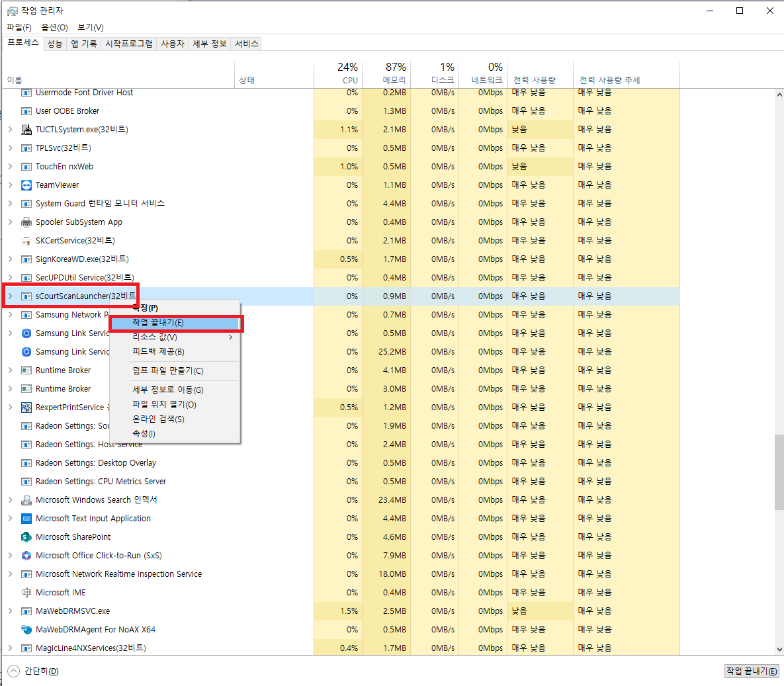Click the SKCertService process icon
The width and height of the screenshot is (784, 686).
point(26,241)
